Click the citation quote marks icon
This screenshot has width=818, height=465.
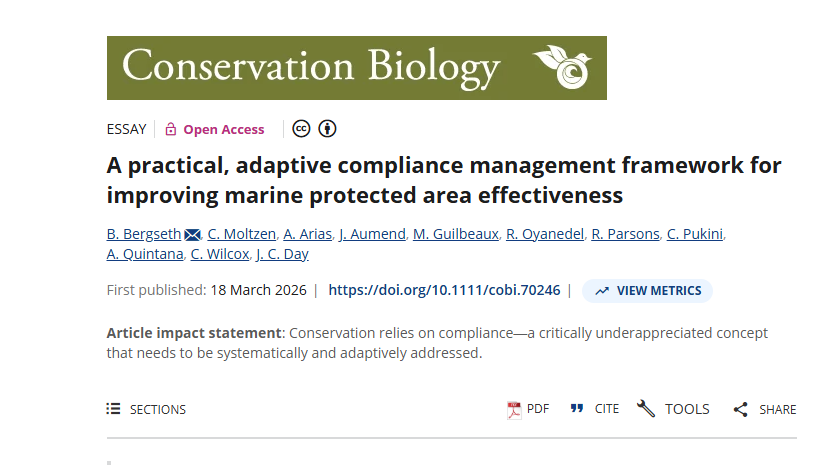click(577, 409)
